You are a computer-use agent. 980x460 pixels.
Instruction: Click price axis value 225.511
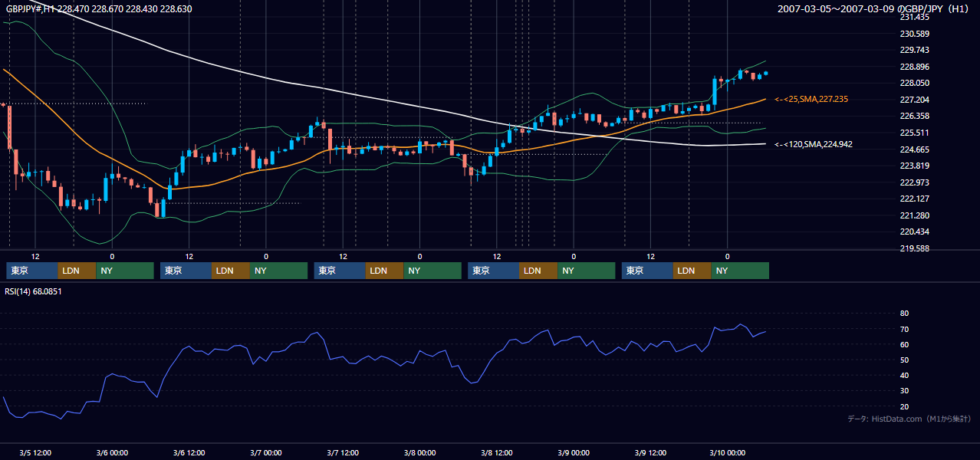pyautogui.click(x=914, y=133)
